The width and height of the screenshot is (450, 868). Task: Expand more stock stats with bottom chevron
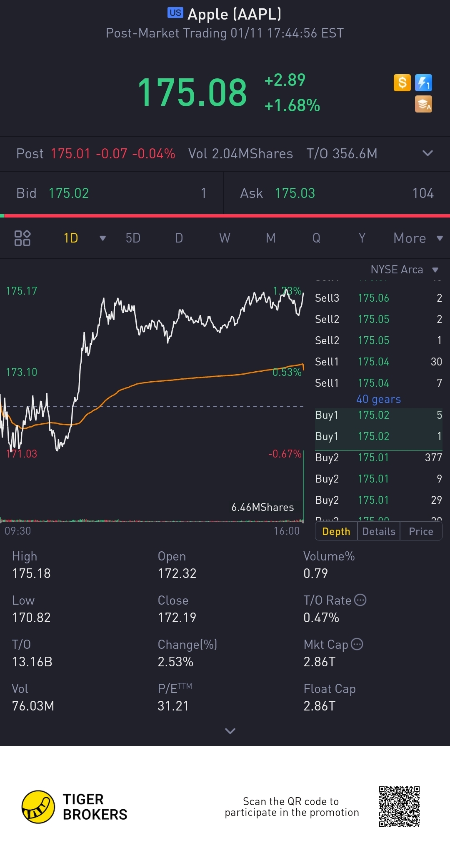click(x=230, y=731)
